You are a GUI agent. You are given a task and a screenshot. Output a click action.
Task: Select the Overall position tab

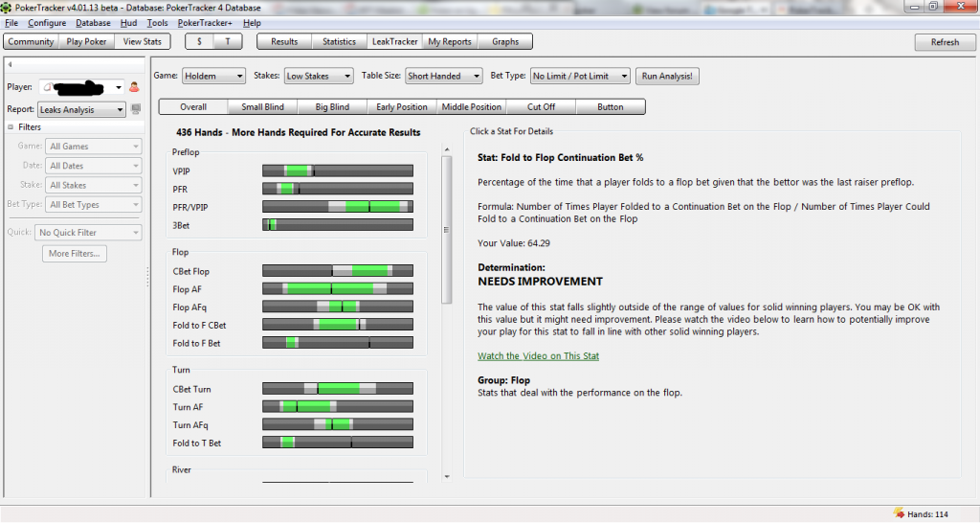coord(193,107)
